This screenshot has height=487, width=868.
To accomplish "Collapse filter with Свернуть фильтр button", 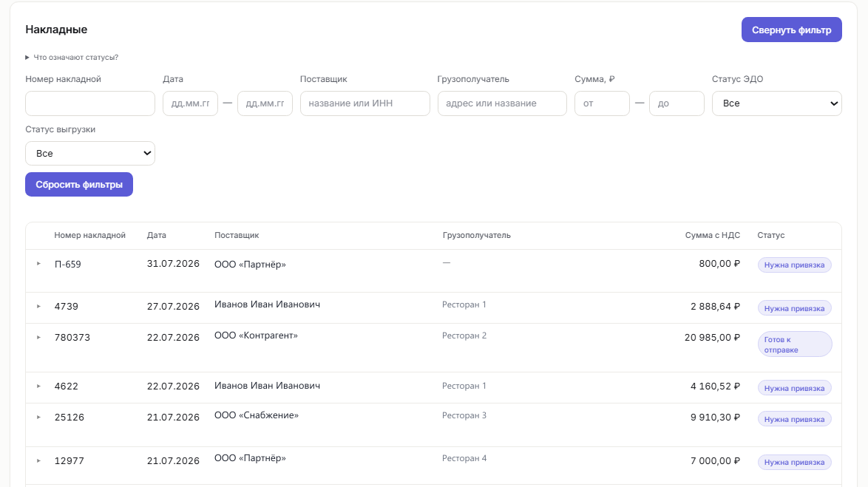I will (x=791, y=30).
